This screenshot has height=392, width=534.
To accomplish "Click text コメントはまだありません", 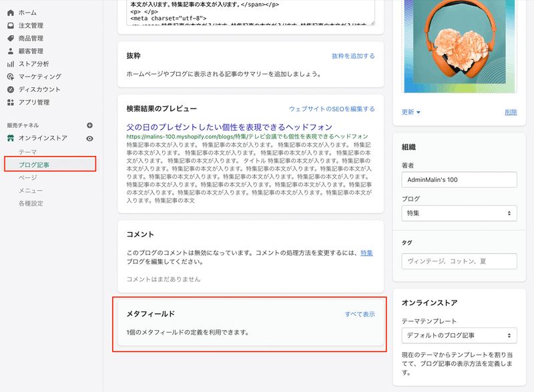I will tap(164, 279).
